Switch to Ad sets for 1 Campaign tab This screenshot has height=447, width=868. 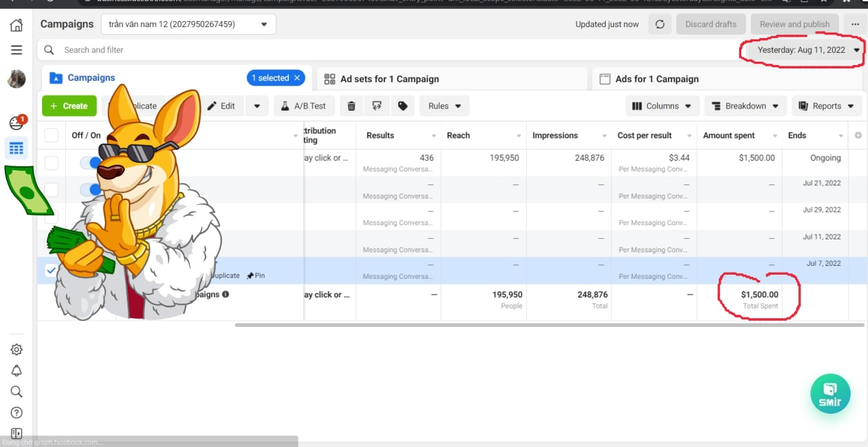point(452,79)
